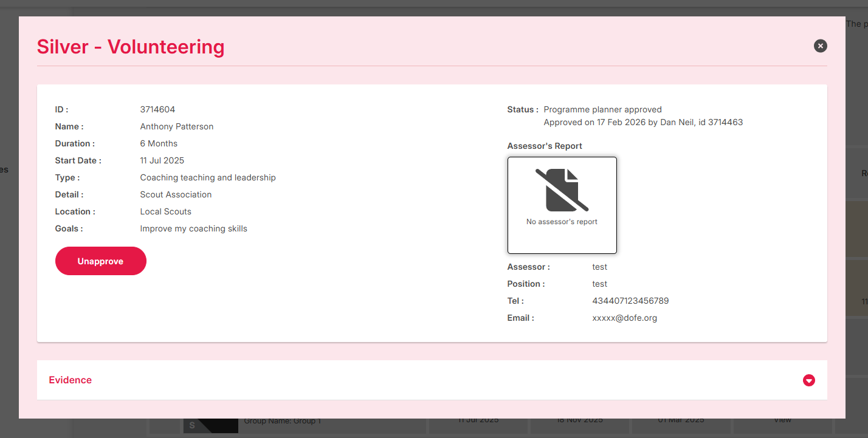Image resolution: width=868 pixels, height=438 pixels.
Task: Click the Programme planner approved status
Action: [602, 109]
